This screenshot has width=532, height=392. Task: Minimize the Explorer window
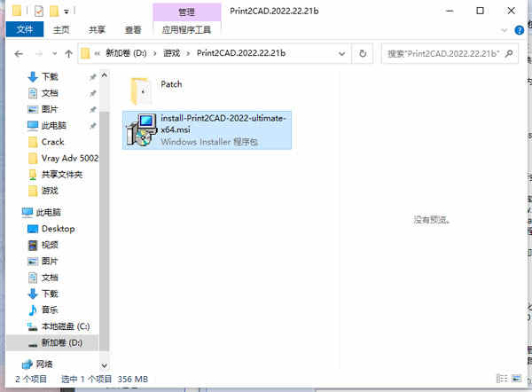pyautogui.click(x=450, y=11)
